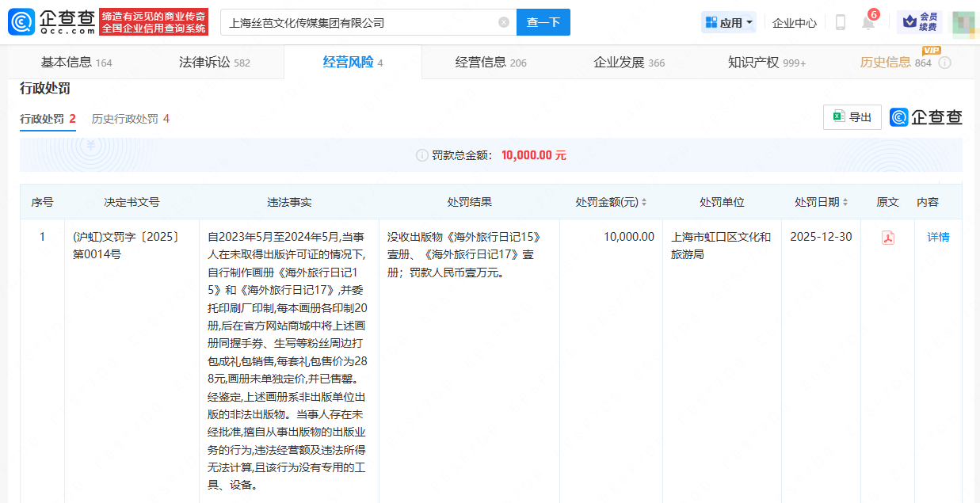Switch to the 知识产权 tab
The image size is (980, 503).
click(x=766, y=63)
